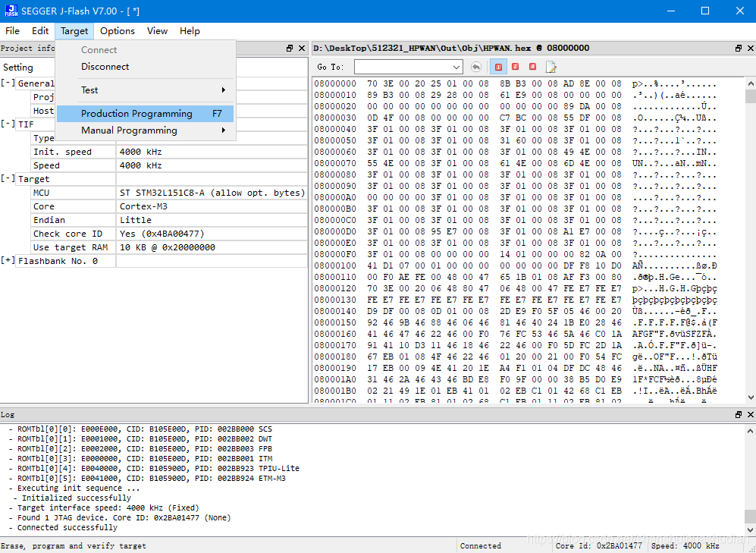Click log line 'Found 1 JTAG device'
Viewport: 756px width, 553px height.
click(x=120, y=518)
